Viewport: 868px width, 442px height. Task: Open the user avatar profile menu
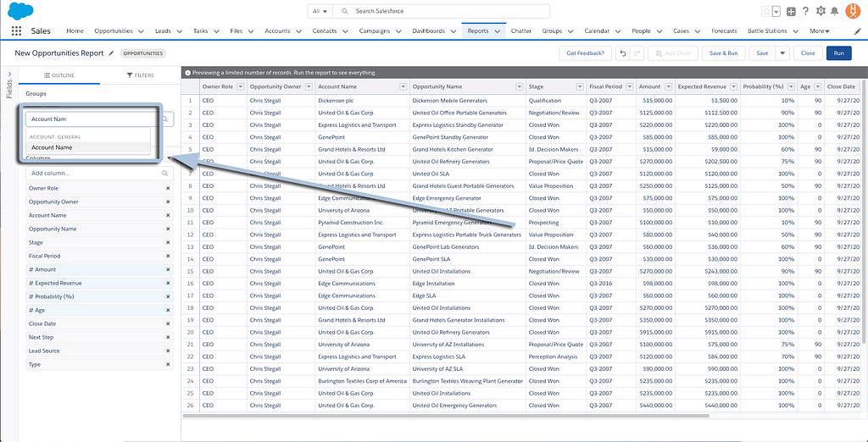tap(854, 11)
